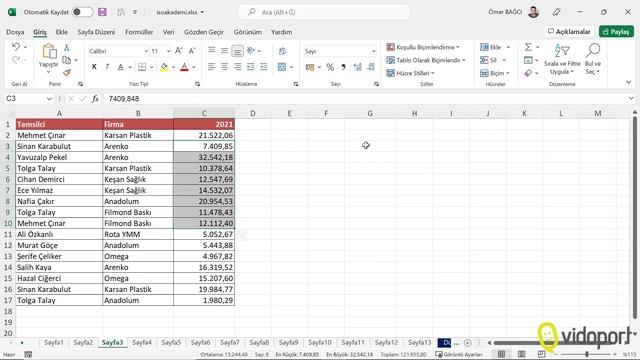Switch to Sayfa Düzeni tab
Screen dimensions: 640x360
click(x=96, y=32)
